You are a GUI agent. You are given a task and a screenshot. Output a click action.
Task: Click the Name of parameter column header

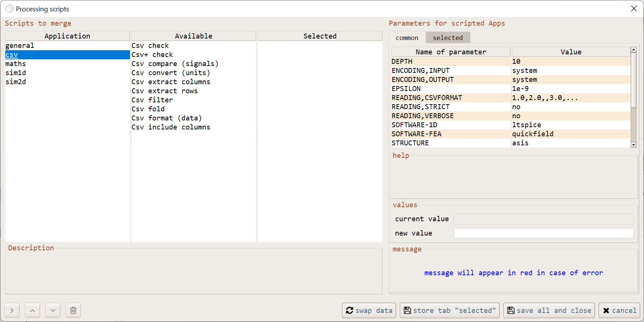(450, 52)
